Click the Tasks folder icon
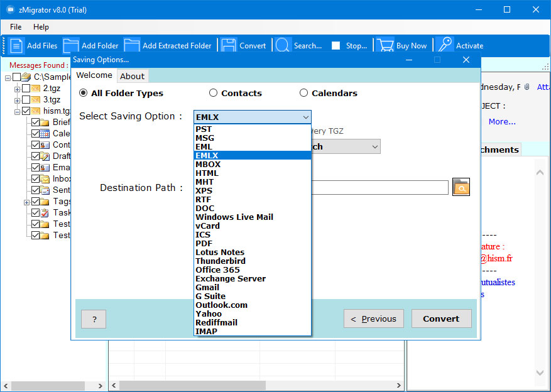The height and width of the screenshot is (392, 551). [x=45, y=212]
